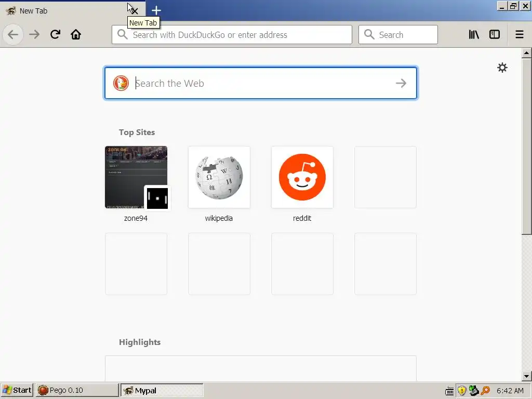Reload the current page
Screen dimensions: 532x399
click(55, 34)
